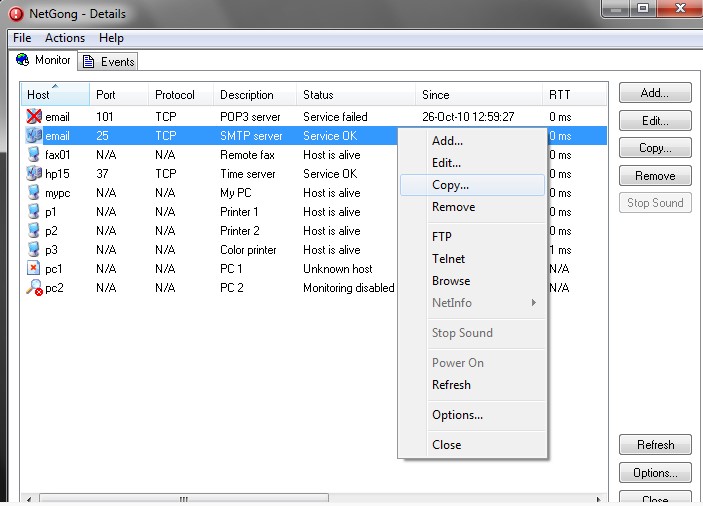Image resolution: width=703 pixels, height=506 pixels.
Task: Click the pc1 unknown host icon
Action: click(x=33, y=269)
